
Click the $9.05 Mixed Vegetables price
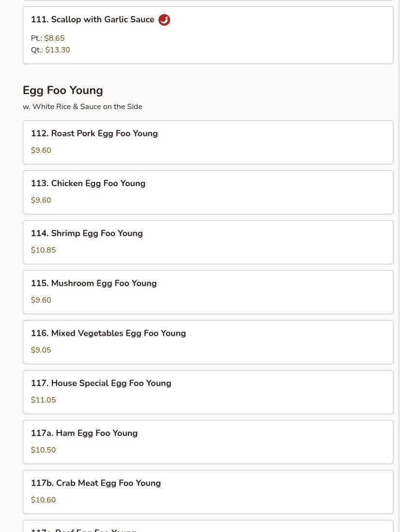tap(41, 350)
